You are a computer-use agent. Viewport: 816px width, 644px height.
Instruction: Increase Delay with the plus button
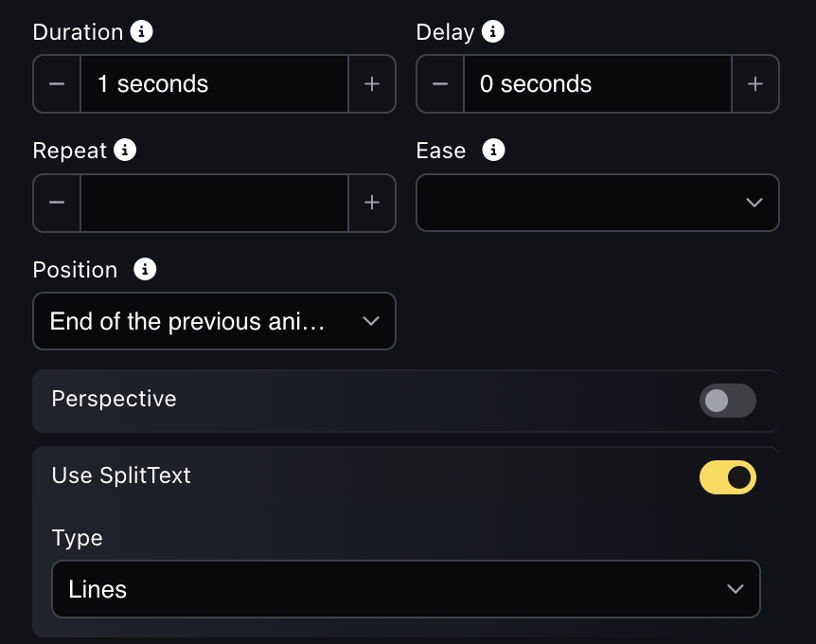tap(755, 84)
